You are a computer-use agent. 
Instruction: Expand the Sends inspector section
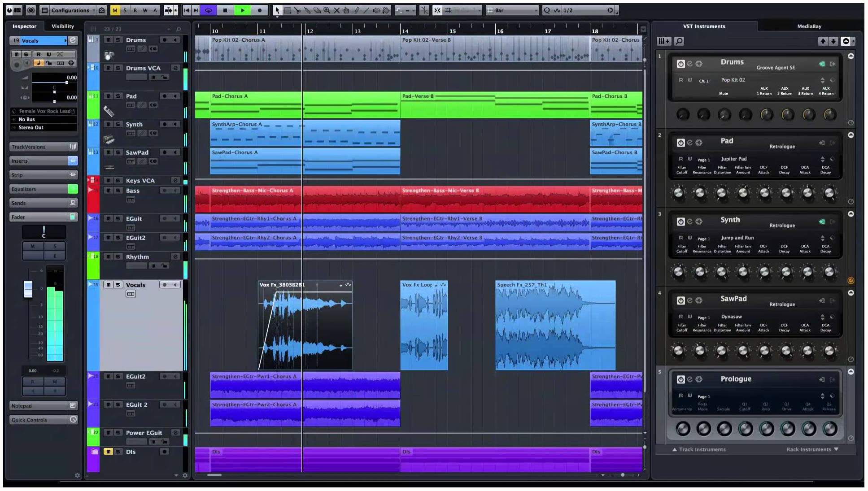point(44,203)
